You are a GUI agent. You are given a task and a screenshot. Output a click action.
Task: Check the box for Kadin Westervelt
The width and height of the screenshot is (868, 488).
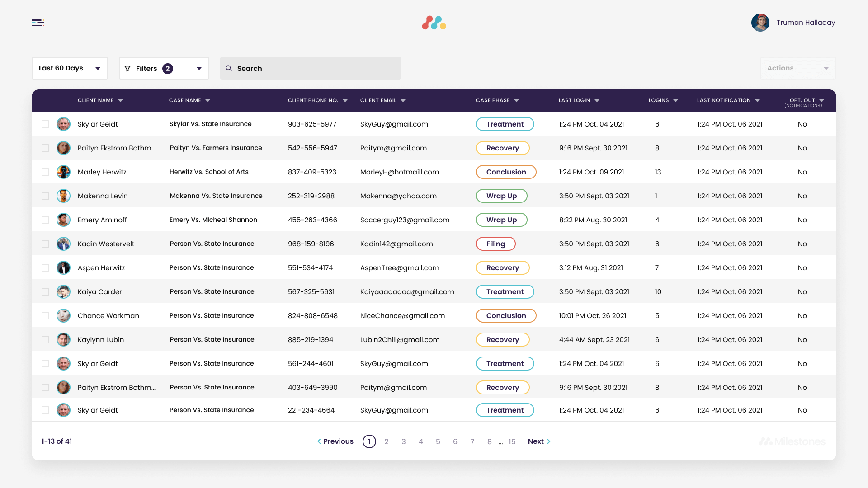(x=45, y=244)
